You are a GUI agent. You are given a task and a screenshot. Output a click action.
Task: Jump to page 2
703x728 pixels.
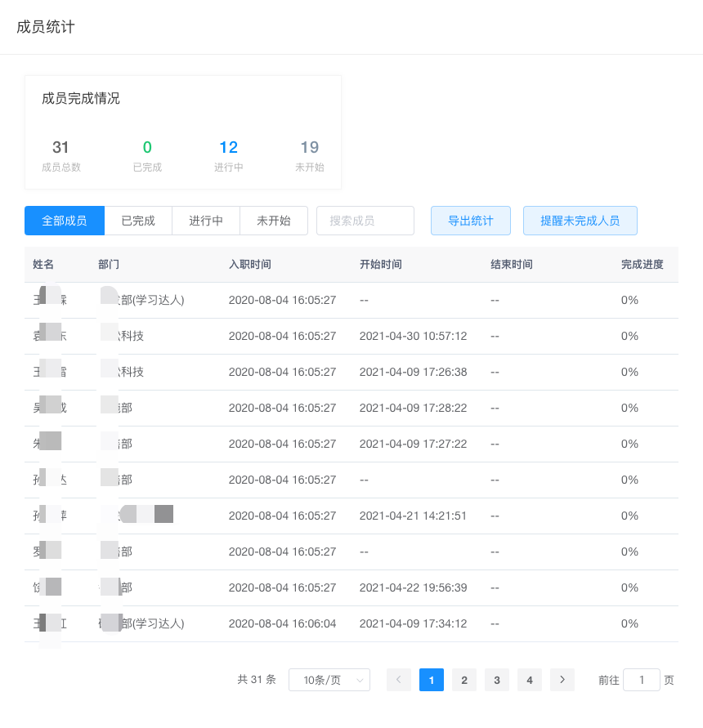click(464, 680)
